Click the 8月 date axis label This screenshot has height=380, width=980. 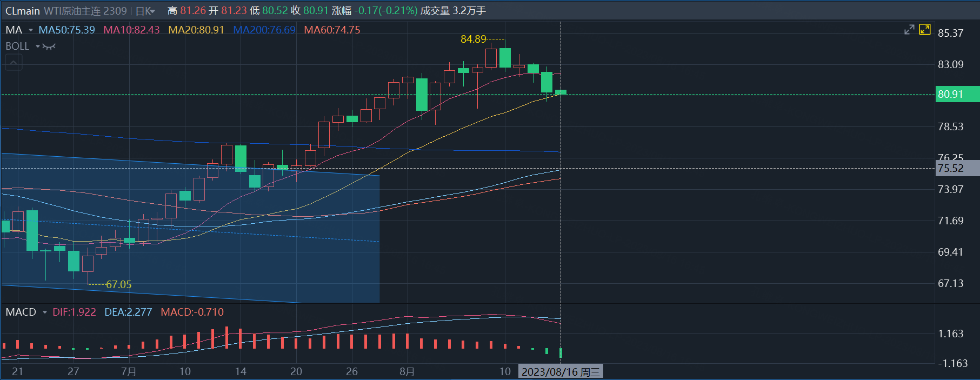coord(407,372)
